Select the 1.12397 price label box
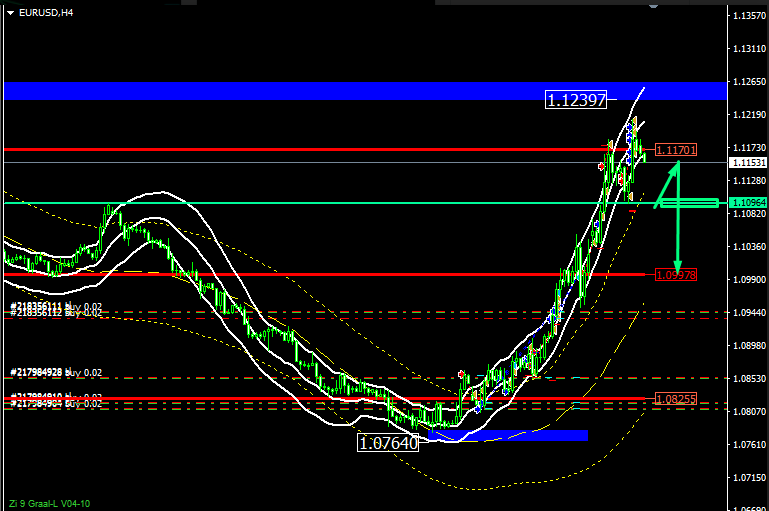The height and width of the screenshot is (511, 769). (576, 100)
